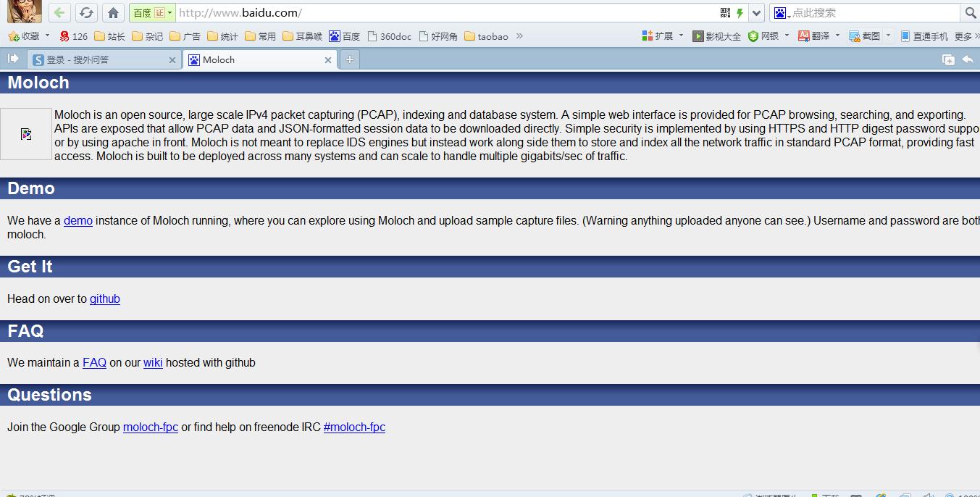Click the magnifier search button
980x497 pixels.
point(970,13)
